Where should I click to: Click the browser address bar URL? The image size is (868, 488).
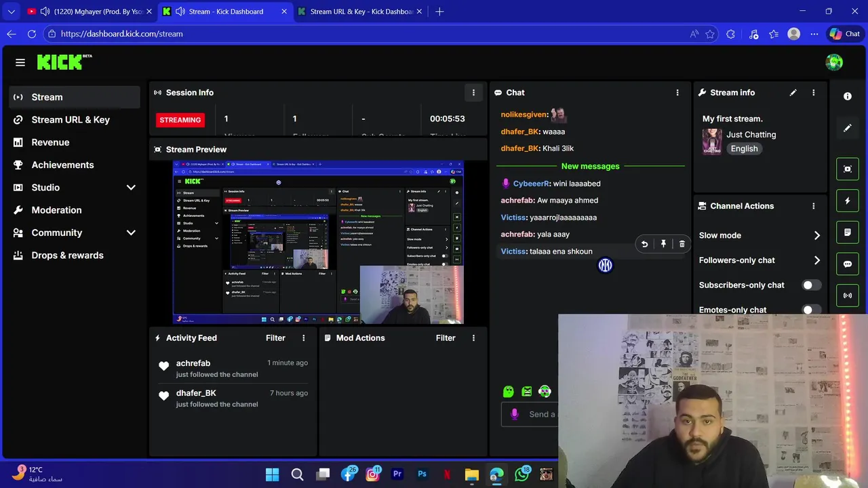[122, 34]
